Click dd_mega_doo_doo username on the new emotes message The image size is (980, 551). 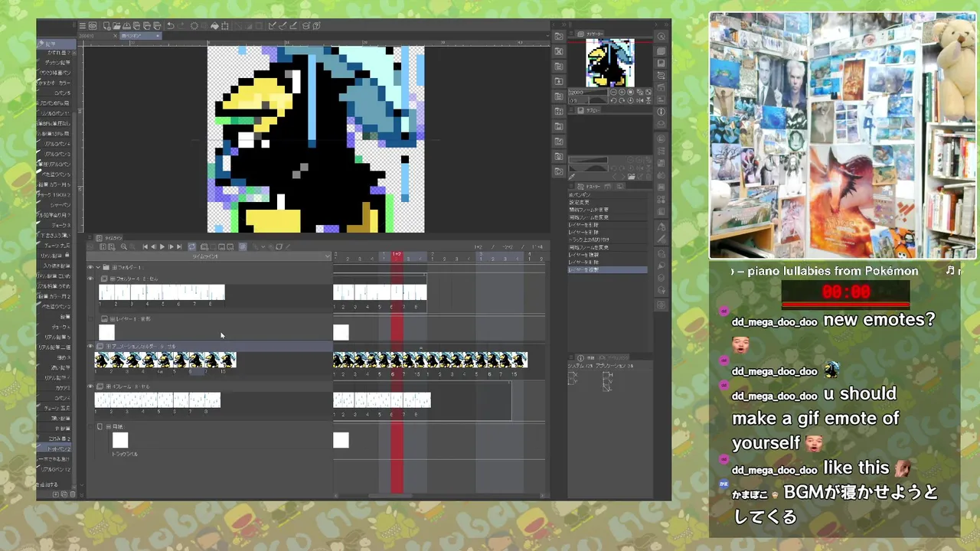(775, 322)
